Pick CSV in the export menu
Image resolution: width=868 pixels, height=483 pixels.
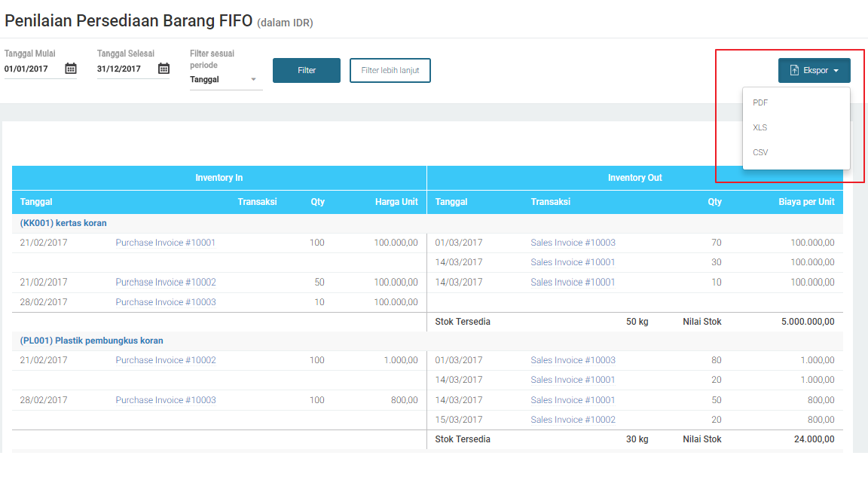click(x=760, y=152)
